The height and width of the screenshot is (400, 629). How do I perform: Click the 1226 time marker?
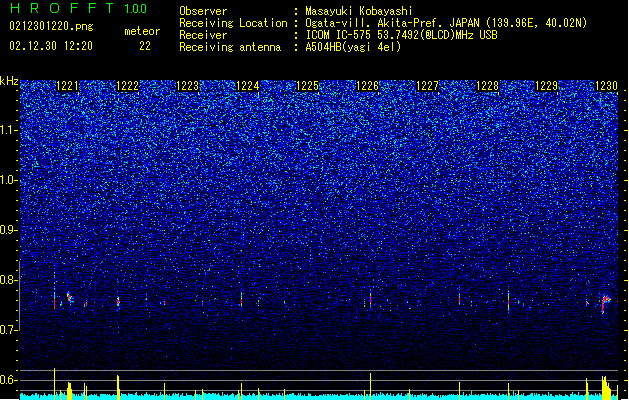coord(367,86)
